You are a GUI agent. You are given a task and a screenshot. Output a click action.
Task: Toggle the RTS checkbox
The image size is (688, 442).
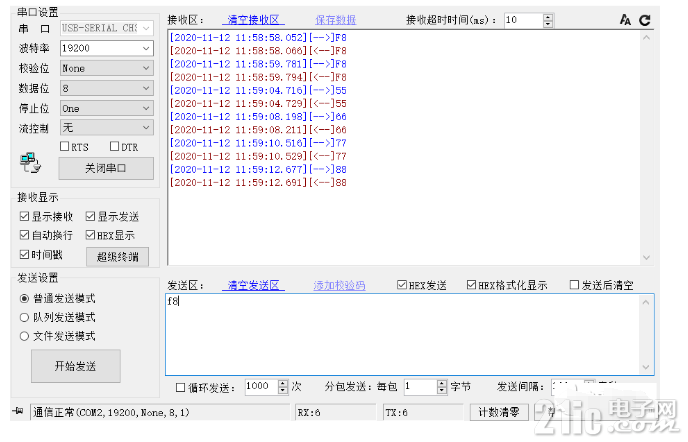(x=64, y=146)
